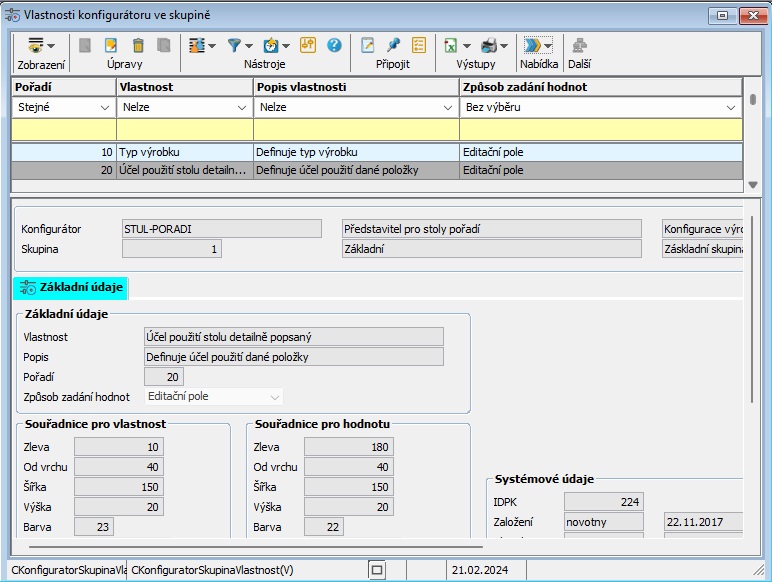Expand the Pořadí 'Stejné' filter dropdown

[x=104, y=107]
